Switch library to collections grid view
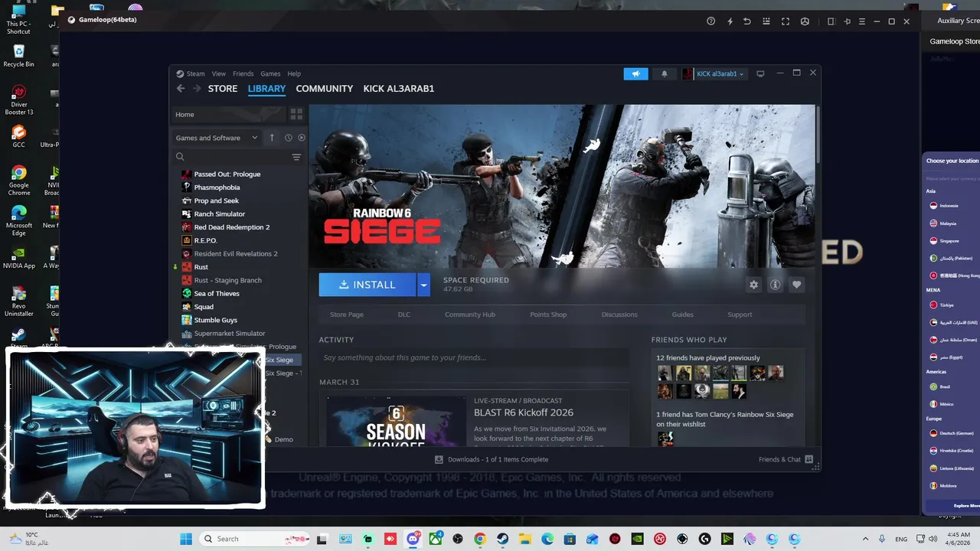980x551 pixels. click(296, 114)
